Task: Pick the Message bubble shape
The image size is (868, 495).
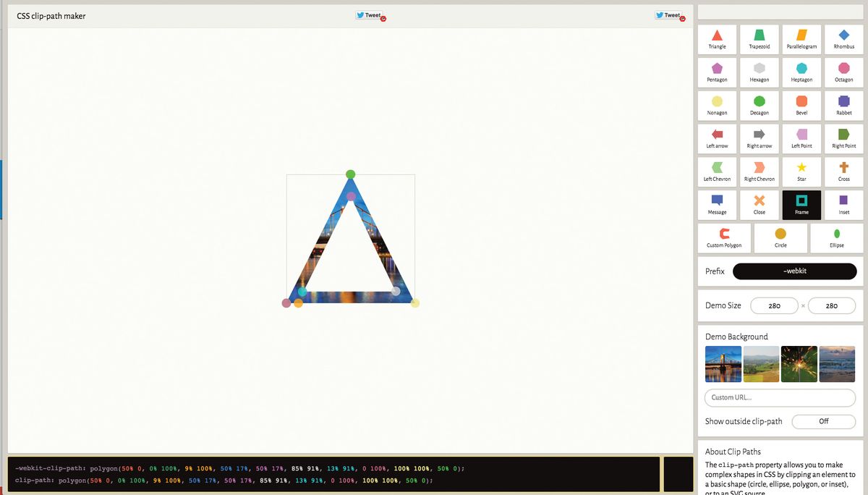Action: coord(717,204)
